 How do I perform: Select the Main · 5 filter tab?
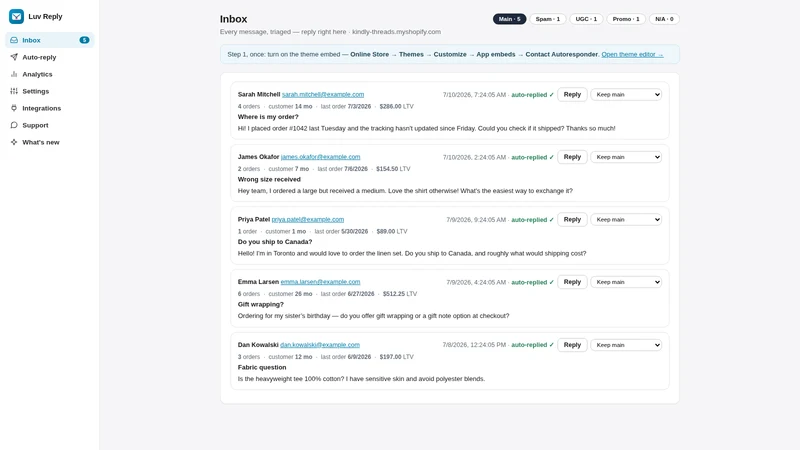point(509,19)
